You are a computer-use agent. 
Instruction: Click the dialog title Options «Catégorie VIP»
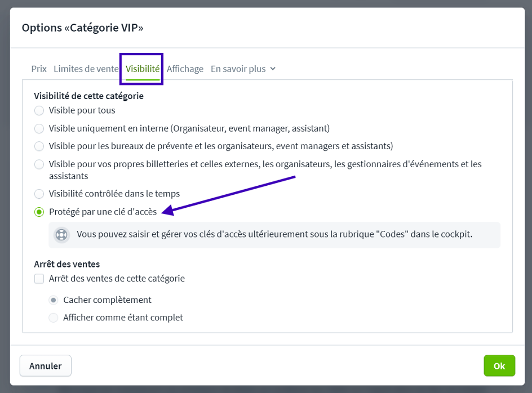pyautogui.click(x=82, y=28)
